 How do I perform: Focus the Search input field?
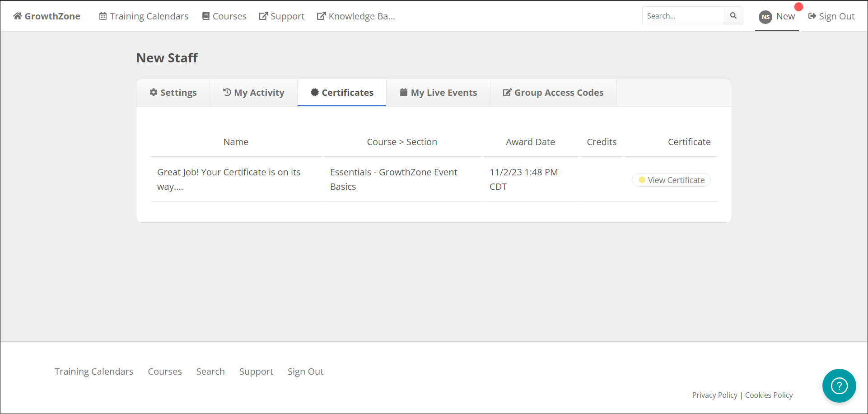[x=683, y=16]
